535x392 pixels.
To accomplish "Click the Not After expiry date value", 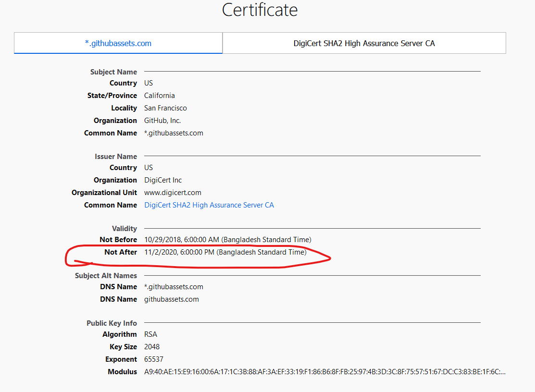I will click(225, 252).
